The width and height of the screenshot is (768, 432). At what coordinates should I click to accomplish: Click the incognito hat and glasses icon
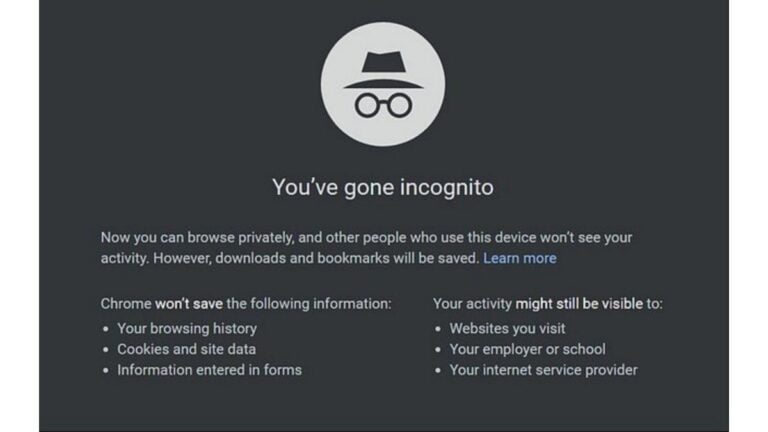[383, 85]
